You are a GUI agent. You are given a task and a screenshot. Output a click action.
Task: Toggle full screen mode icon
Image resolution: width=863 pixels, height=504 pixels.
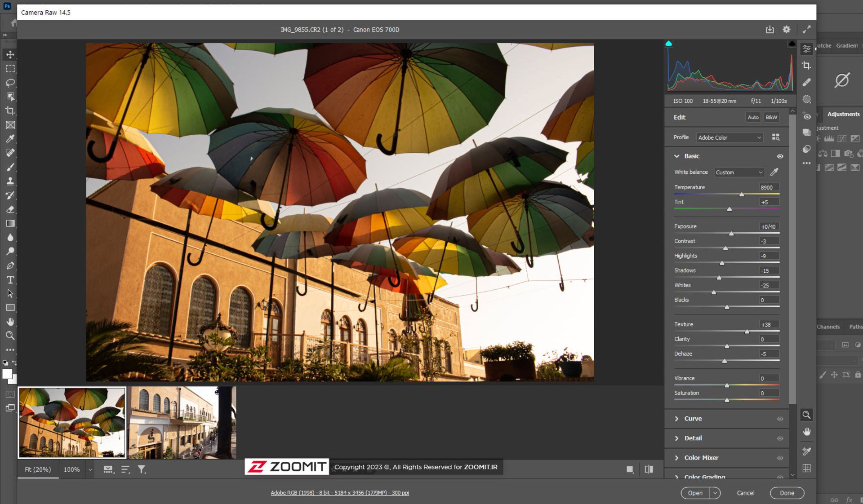click(806, 30)
